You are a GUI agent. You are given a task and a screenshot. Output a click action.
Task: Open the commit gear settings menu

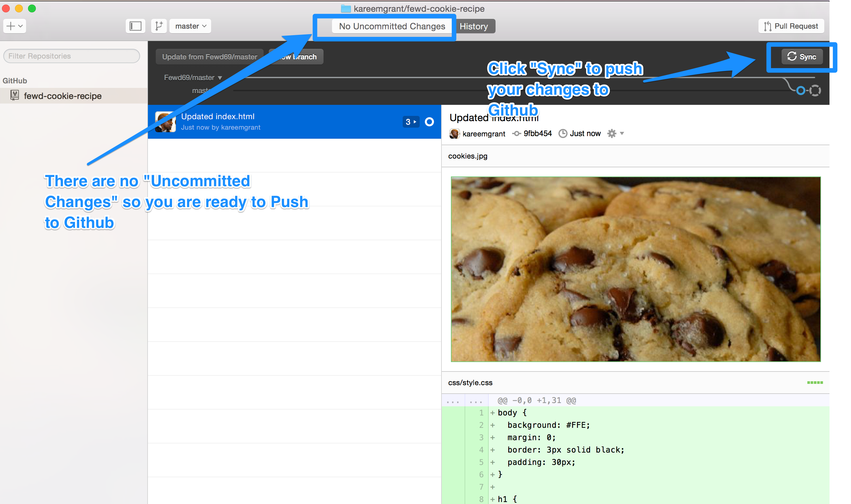pos(615,133)
